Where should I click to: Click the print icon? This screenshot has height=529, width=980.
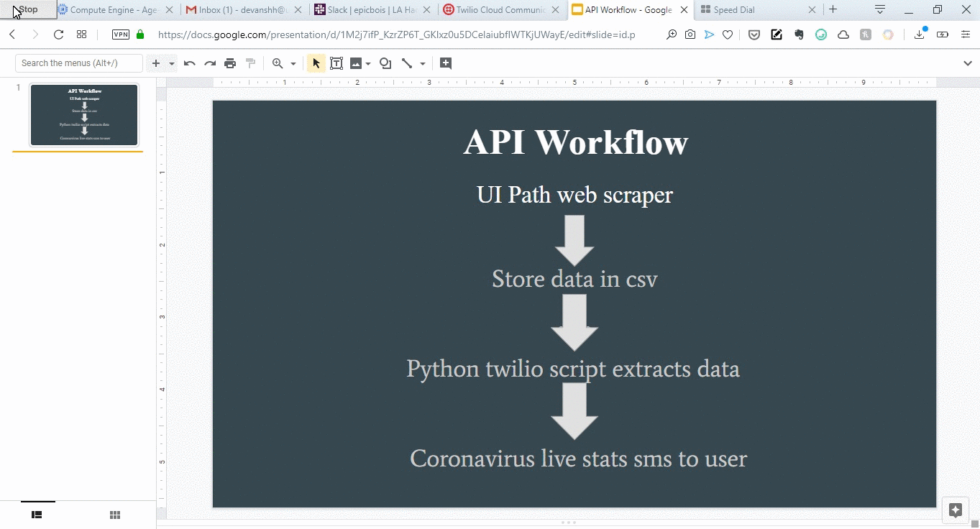point(230,63)
